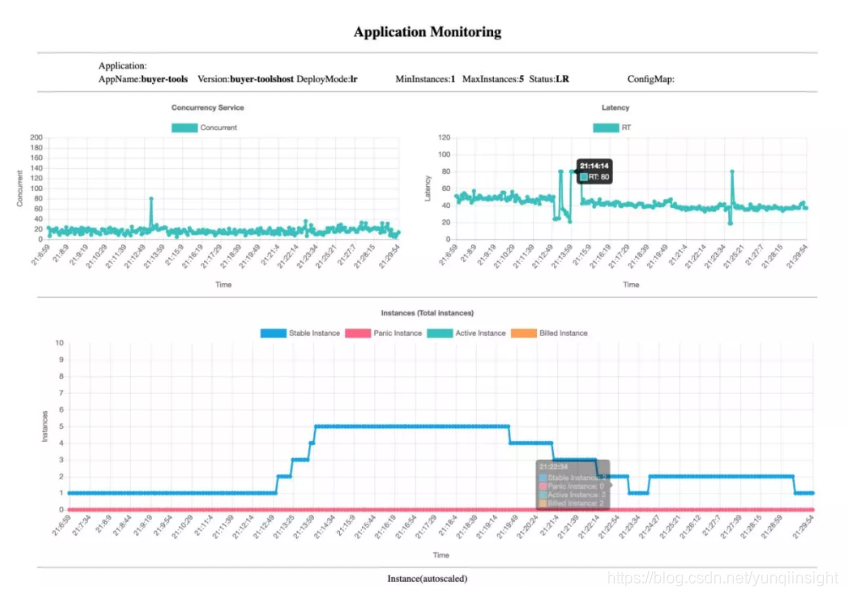This screenshot has width=848, height=596.
Task: Click the blue Stable Instance legend swatch
Action: [273, 333]
